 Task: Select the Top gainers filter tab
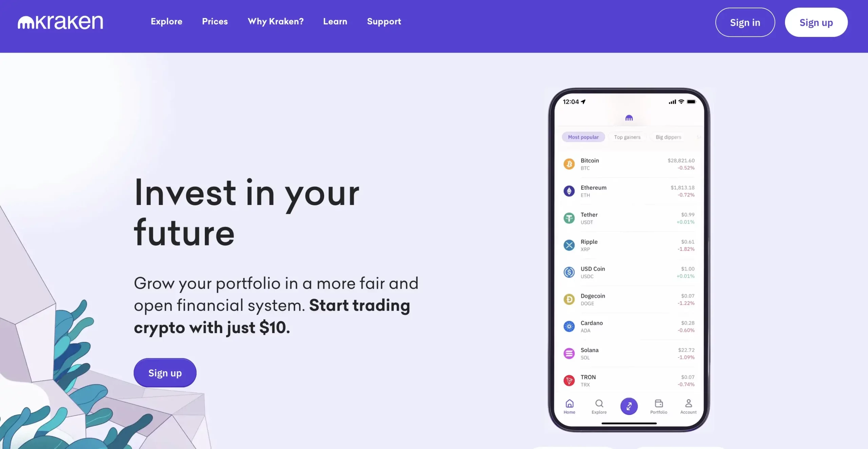pos(627,137)
